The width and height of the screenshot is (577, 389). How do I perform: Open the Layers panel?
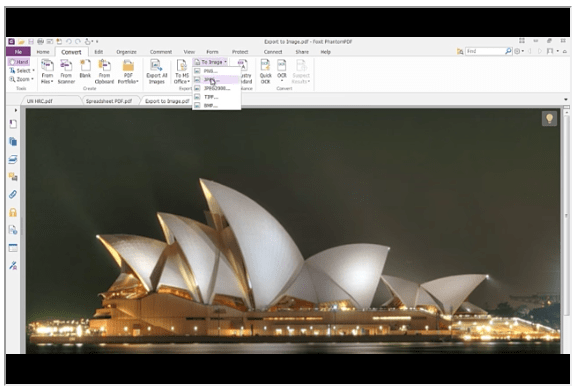pyautogui.click(x=13, y=159)
